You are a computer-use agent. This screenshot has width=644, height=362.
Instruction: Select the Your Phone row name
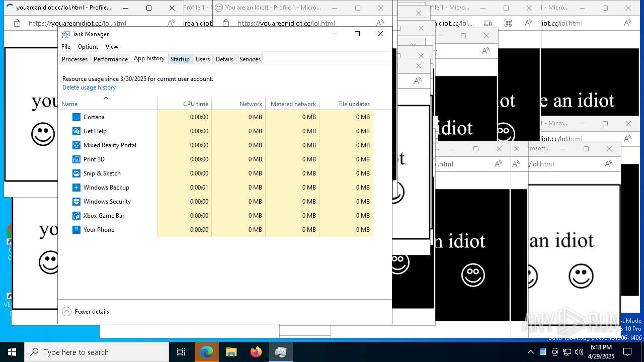(99, 230)
